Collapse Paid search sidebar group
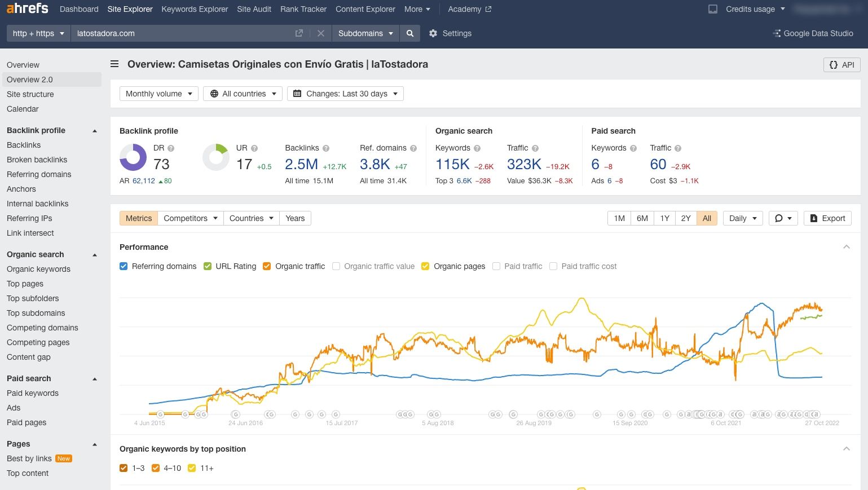 (95, 379)
